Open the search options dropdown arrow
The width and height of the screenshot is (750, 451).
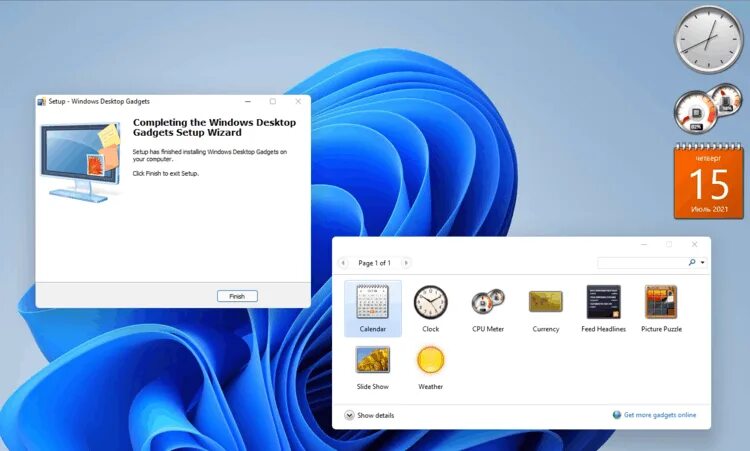[x=702, y=262]
